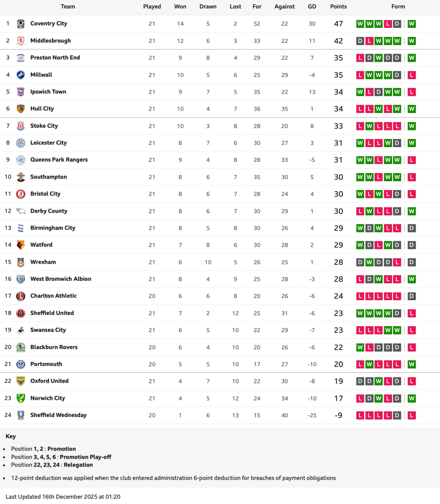The width and height of the screenshot is (440, 504).
Task: Click the Watford club badge
Action: point(21,245)
